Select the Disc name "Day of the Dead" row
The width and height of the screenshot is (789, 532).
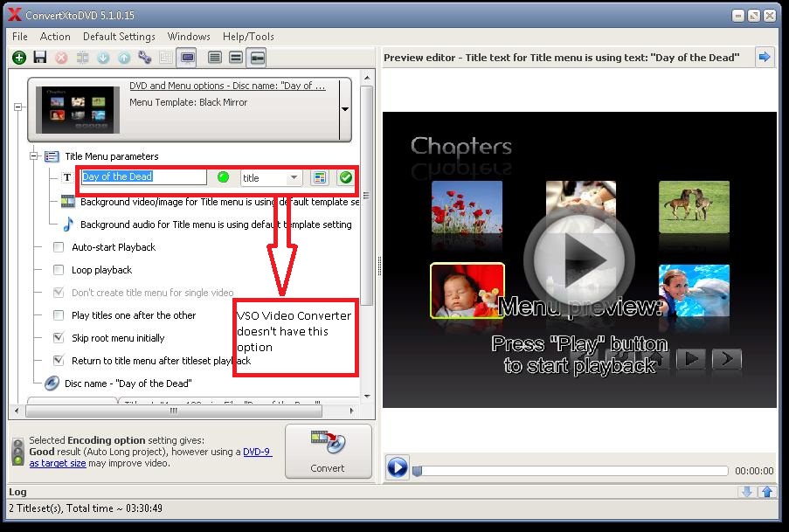[x=128, y=383]
